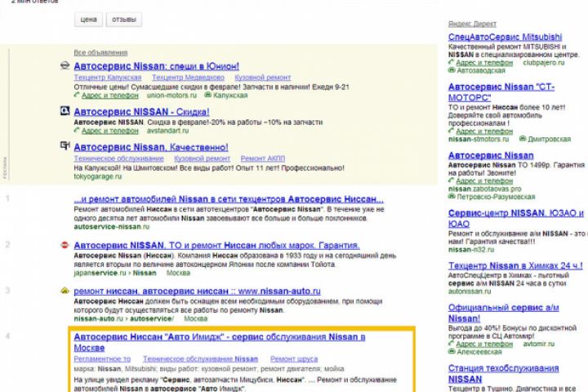
Task: Click the yellow favicon beside nissan-auto.ru result
Action: click(x=65, y=291)
